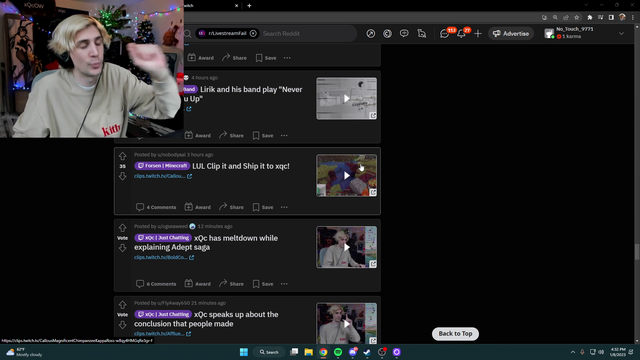Open the Popular feed icon in Reddit header
The image size is (640, 360).
(x=371, y=33)
